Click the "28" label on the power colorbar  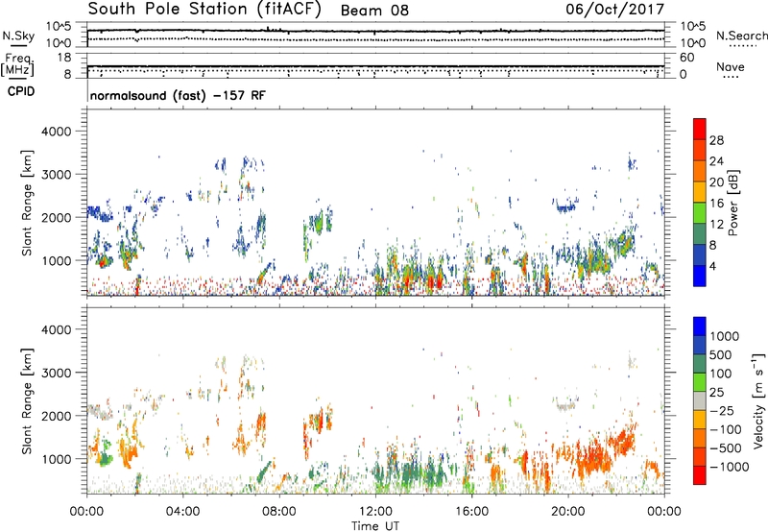[x=716, y=140]
